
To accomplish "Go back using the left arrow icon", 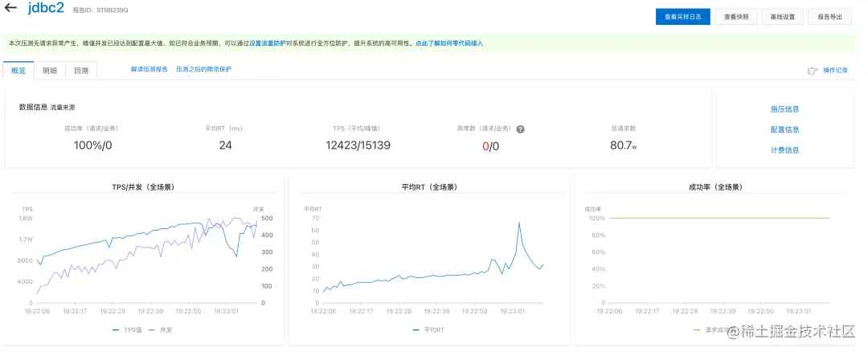I will pos(10,8).
